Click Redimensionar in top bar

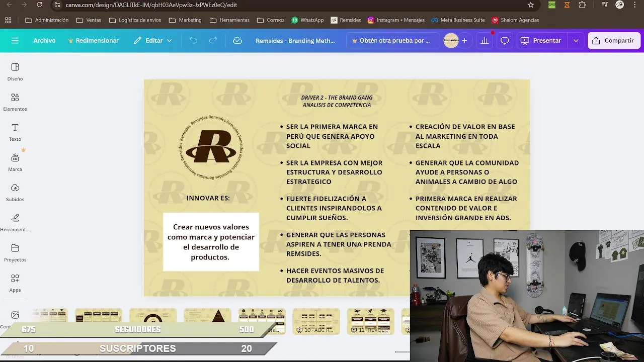pos(94,41)
